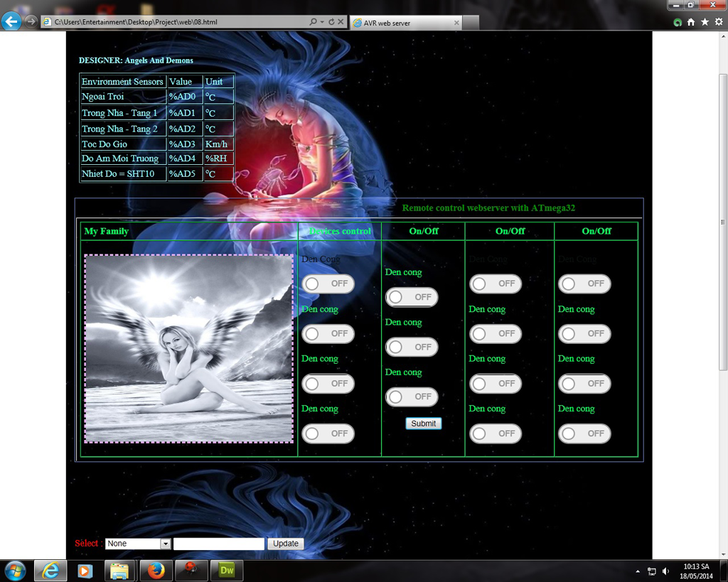The width and height of the screenshot is (728, 582).
Task: Click the Toc Do Gio sensor label
Action: pos(105,144)
